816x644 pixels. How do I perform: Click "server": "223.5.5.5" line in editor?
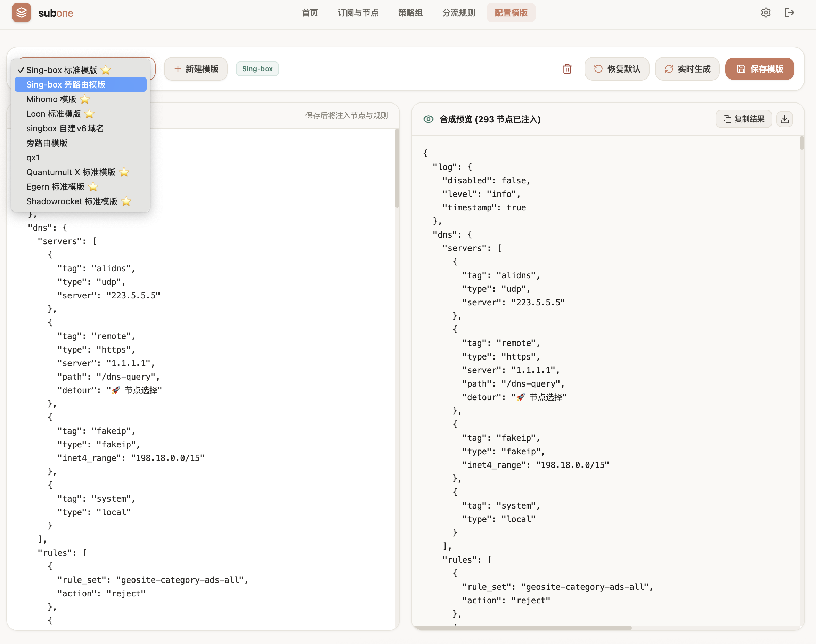[109, 295]
